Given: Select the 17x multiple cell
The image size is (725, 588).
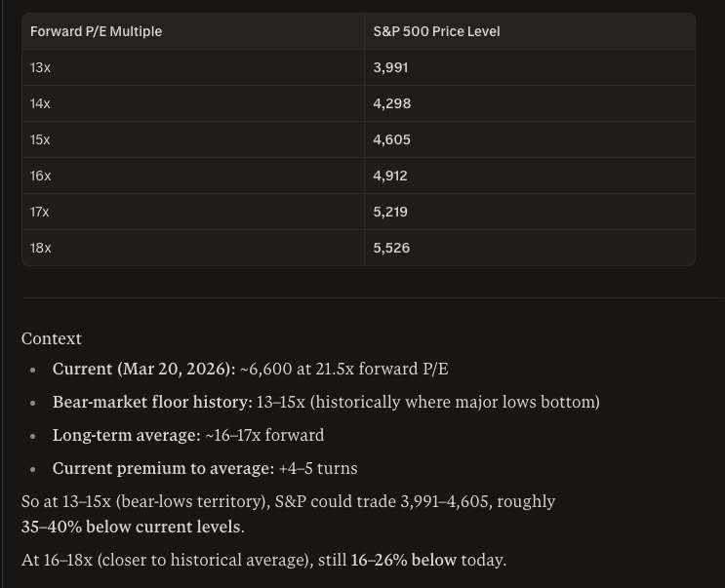Looking at the screenshot, I should pyautogui.click(x=40, y=212).
